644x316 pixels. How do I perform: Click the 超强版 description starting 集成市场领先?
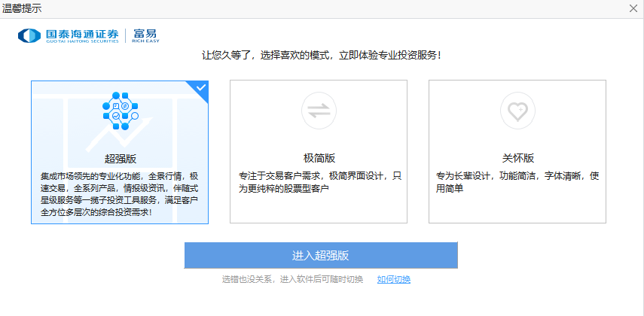pyautogui.click(x=120, y=195)
